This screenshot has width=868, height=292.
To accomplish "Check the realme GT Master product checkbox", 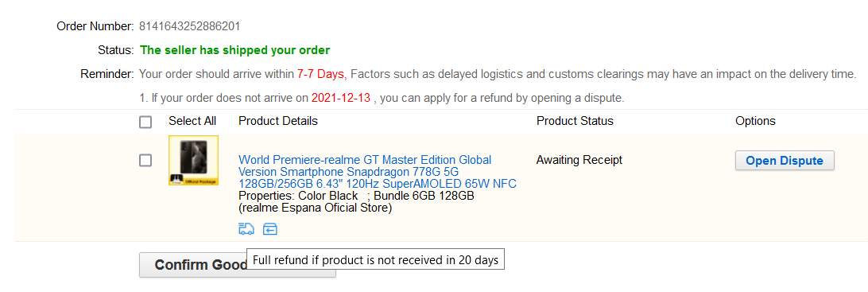I will (x=145, y=161).
